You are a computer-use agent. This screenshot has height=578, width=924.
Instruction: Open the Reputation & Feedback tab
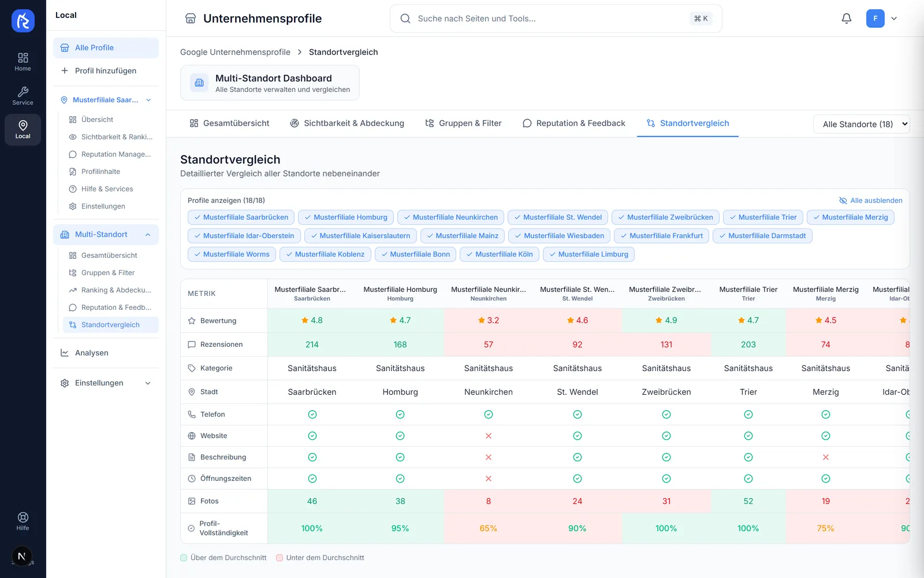point(574,123)
